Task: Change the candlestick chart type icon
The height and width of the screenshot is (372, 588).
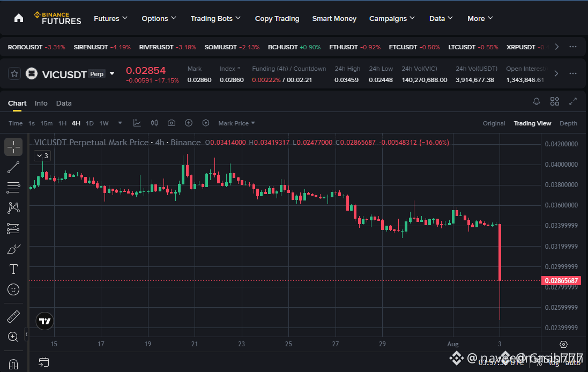Action: [x=154, y=123]
